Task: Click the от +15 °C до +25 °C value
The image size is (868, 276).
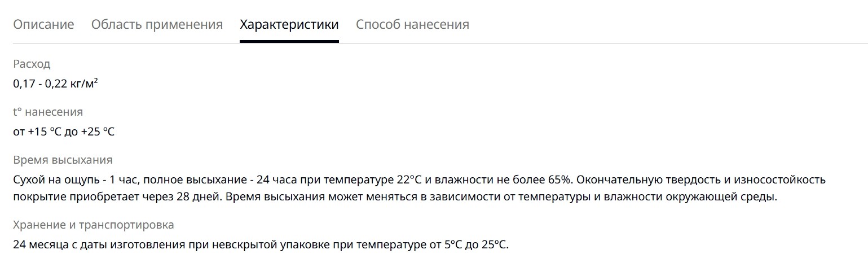Action: tap(64, 132)
